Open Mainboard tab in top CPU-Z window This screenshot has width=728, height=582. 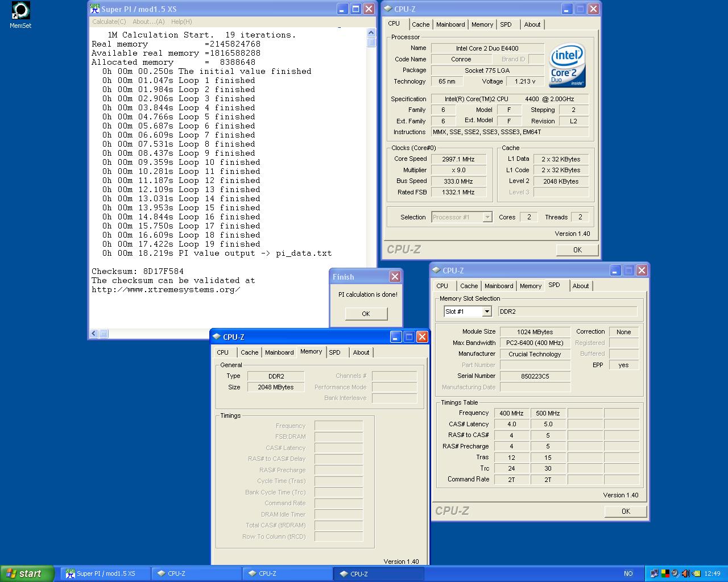[x=450, y=24]
